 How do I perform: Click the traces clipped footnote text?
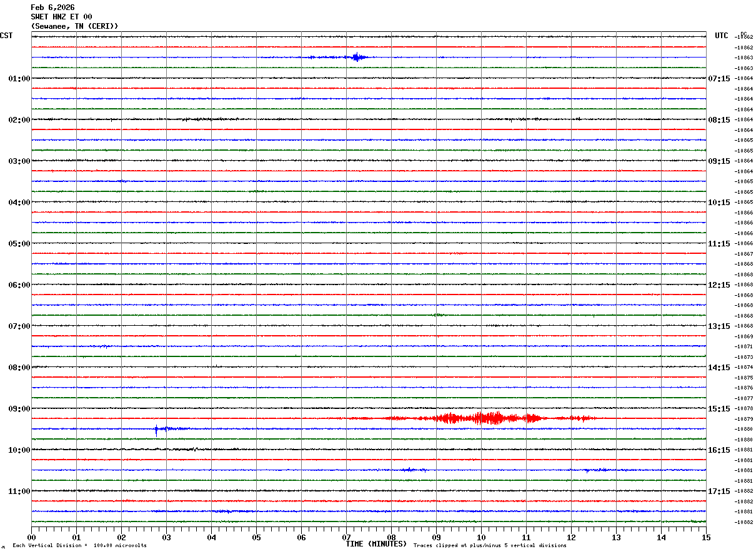[x=490, y=546]
